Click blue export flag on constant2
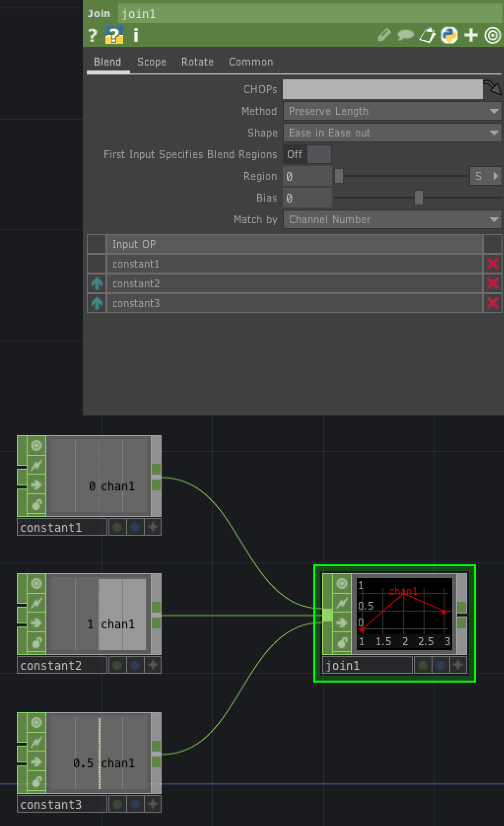 tap(135, 665)
